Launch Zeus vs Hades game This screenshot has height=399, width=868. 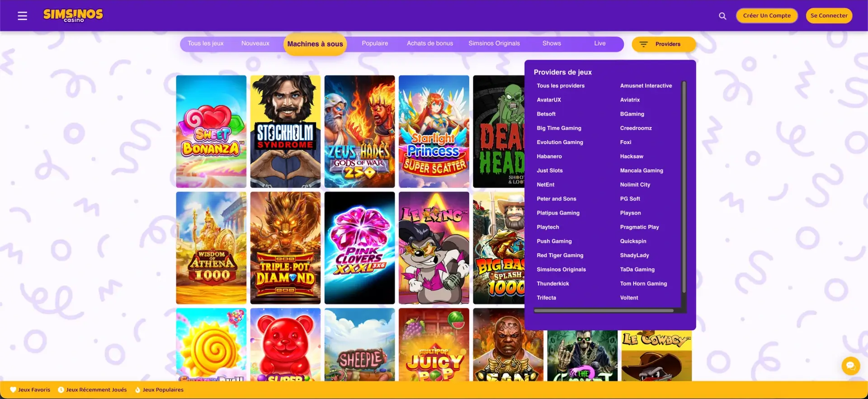pyautogui.click(x=359, y=131)
